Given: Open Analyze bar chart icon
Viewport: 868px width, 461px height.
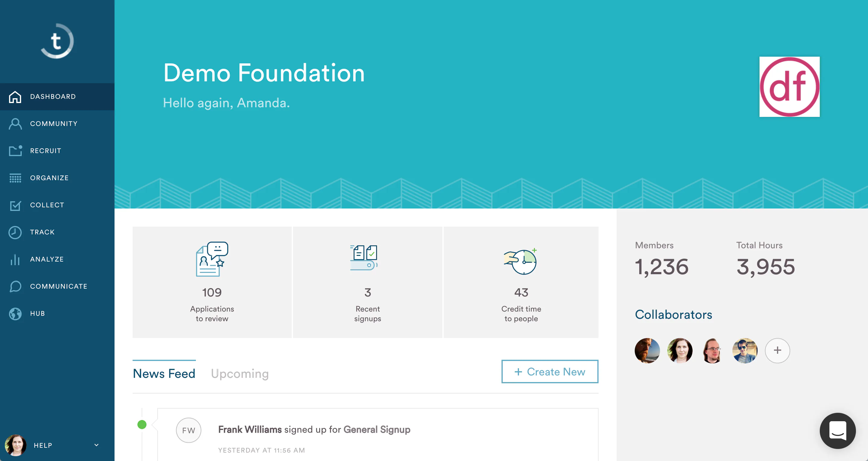Looking at the screenshot, I should (15, 259).
